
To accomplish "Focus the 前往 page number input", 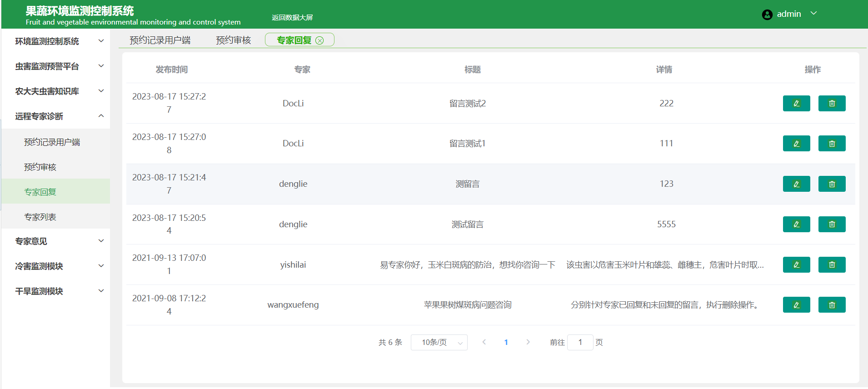I will coord(580,342).
